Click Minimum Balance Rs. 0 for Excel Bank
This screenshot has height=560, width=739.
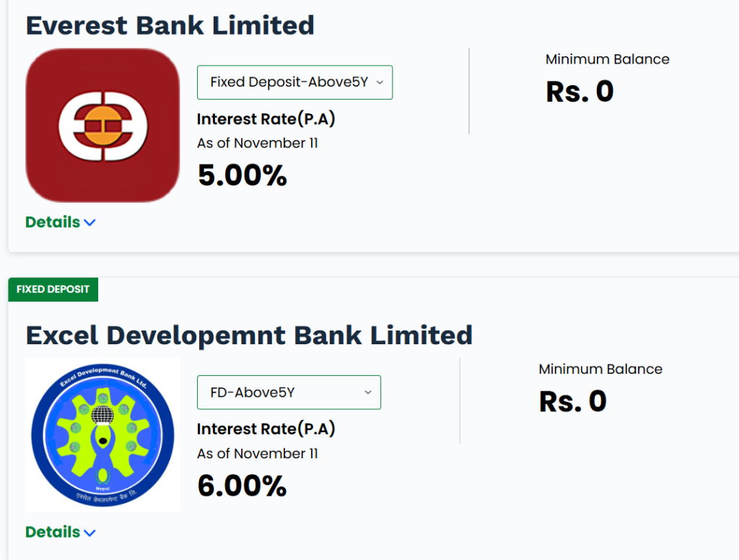[573, 401]
